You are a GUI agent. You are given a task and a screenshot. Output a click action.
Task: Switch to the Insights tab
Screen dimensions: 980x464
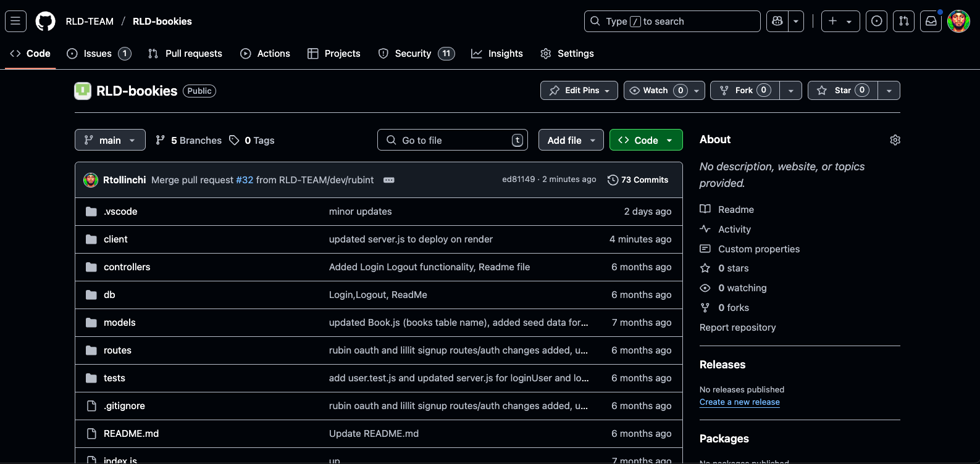coord(505,54)
